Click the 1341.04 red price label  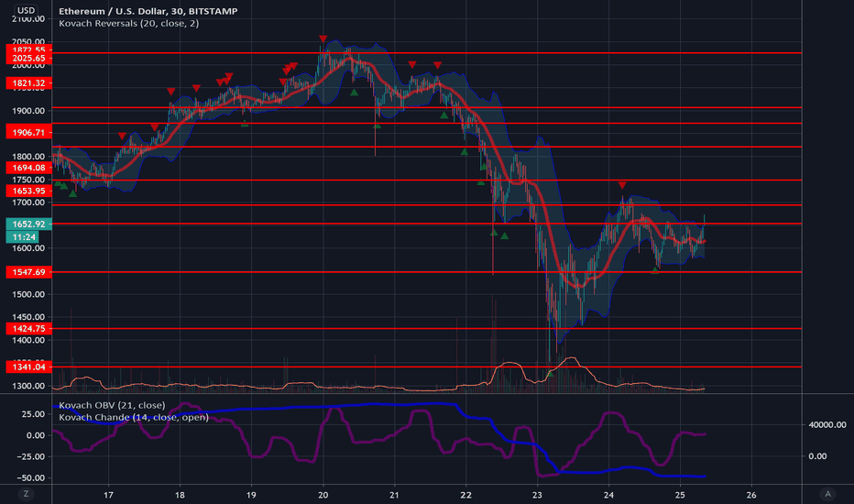click(x=29, y=367)
